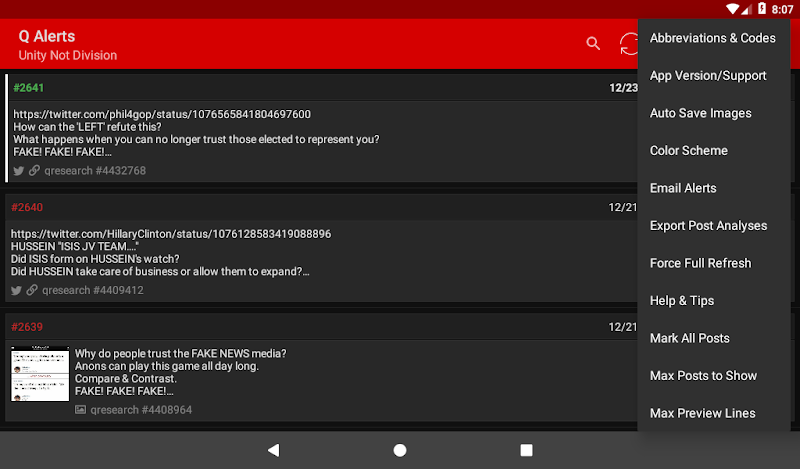Tap image icon on post #2639
This screenshot has width=800, height=469.
pos(81,410)
